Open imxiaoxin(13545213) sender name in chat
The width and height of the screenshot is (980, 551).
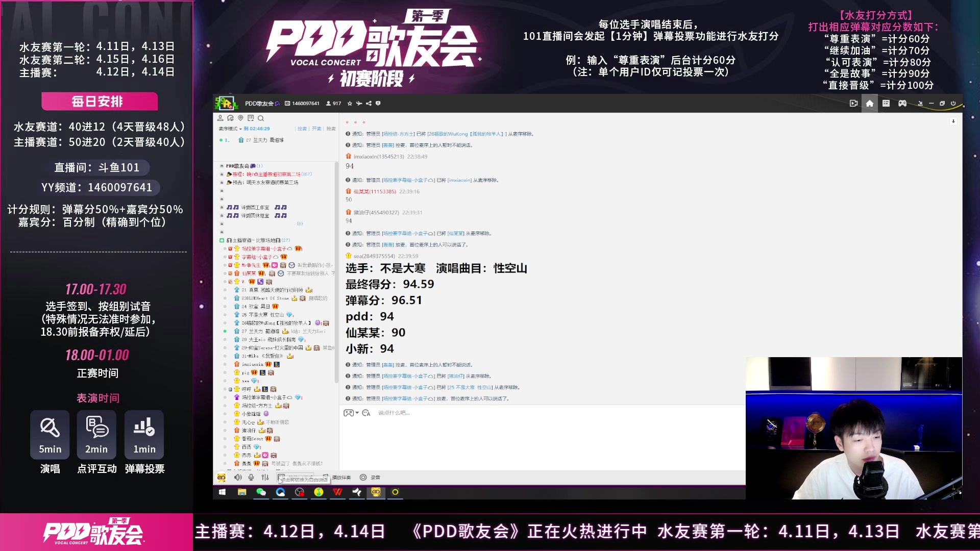pyautogui.click(x=379, y=157)
